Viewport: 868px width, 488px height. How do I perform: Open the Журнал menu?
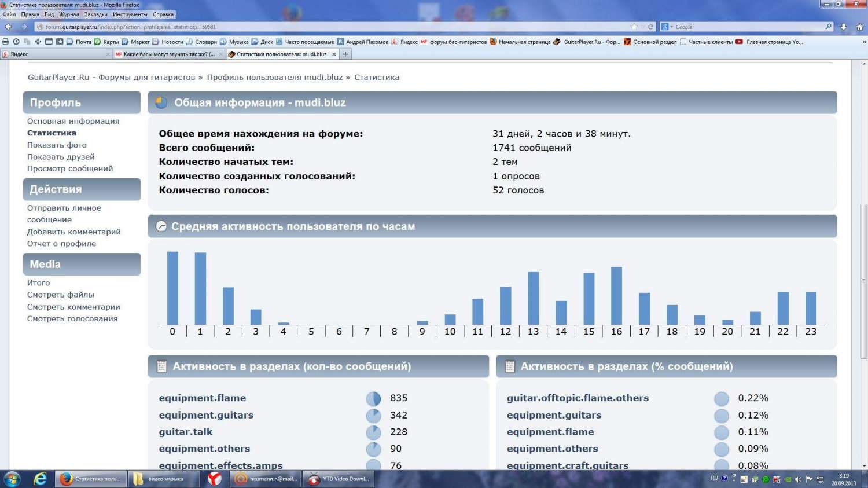(69, 14)
